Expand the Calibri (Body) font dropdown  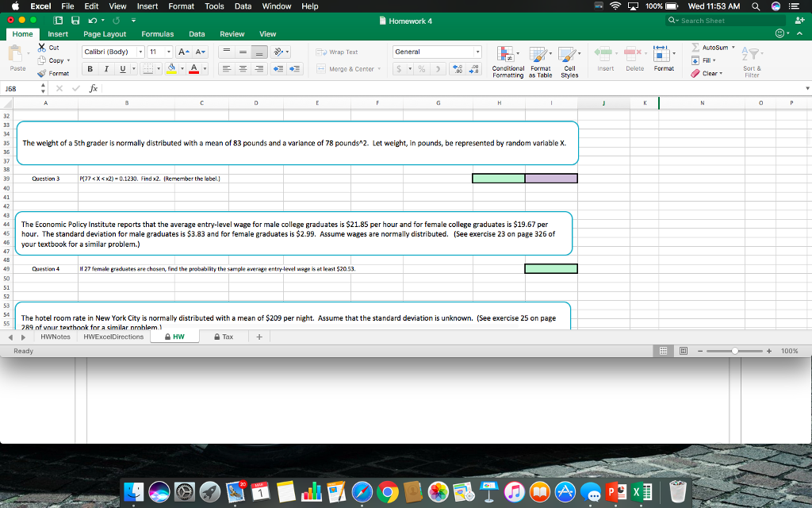click(140, 52)
